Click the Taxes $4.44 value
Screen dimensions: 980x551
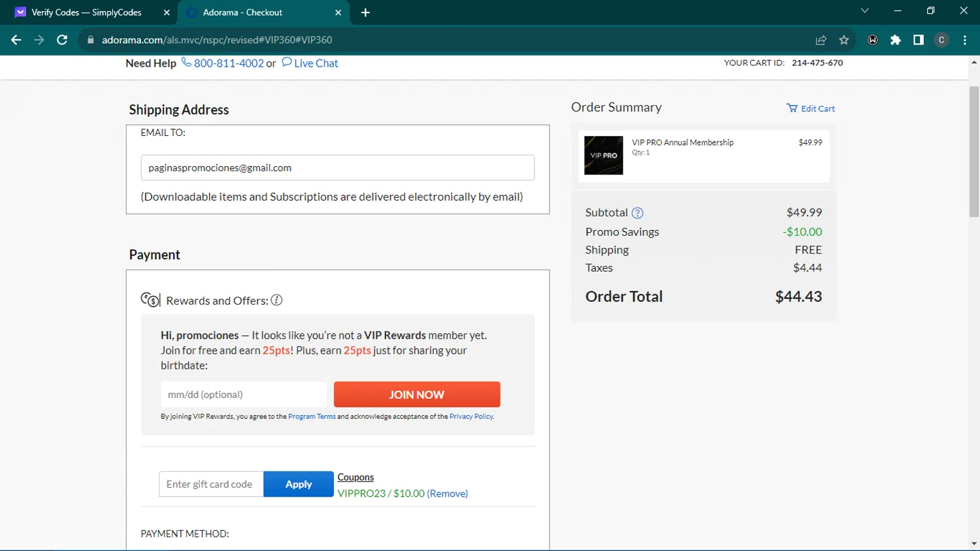pyautogui.click(x=808, y=268)
